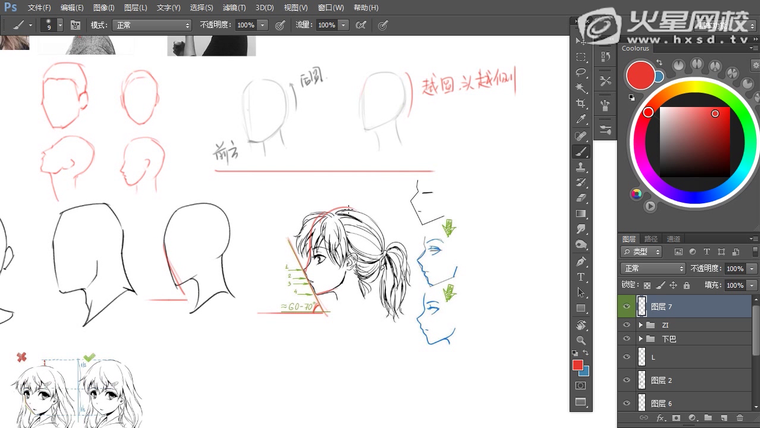Toggle visibility of the 下巴 layer group

click(627, 339)
